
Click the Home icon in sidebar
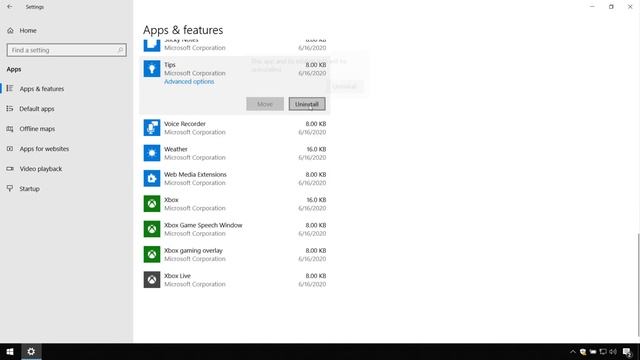click(x=10, y=31)
